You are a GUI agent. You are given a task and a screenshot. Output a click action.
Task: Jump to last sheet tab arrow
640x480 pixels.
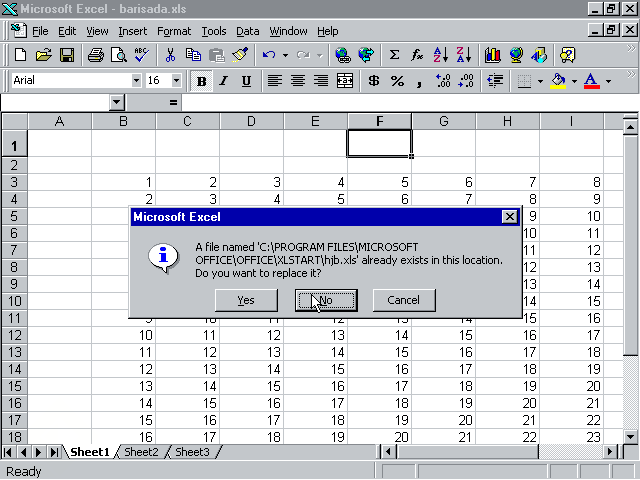53,452
